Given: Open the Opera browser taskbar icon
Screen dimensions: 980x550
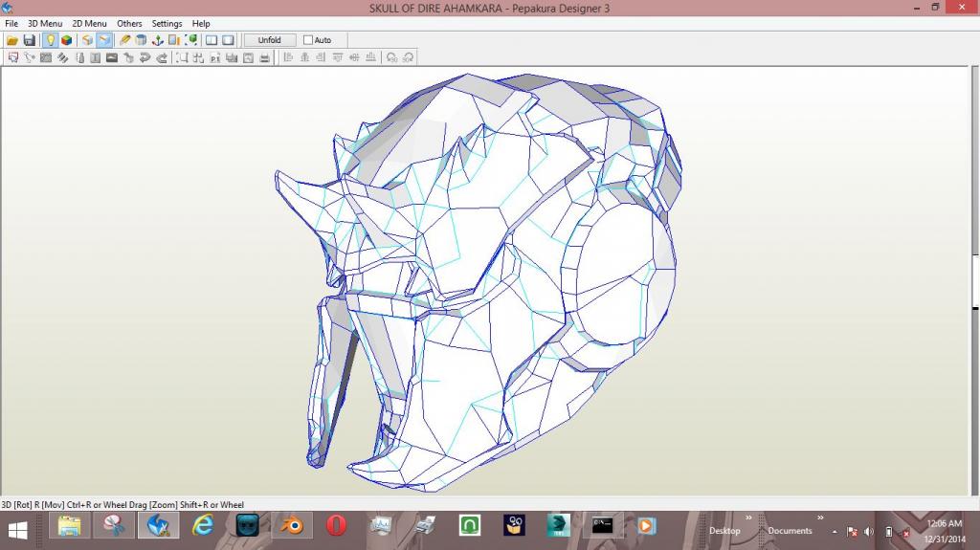Looking at the screenshot, I should 336,526.
